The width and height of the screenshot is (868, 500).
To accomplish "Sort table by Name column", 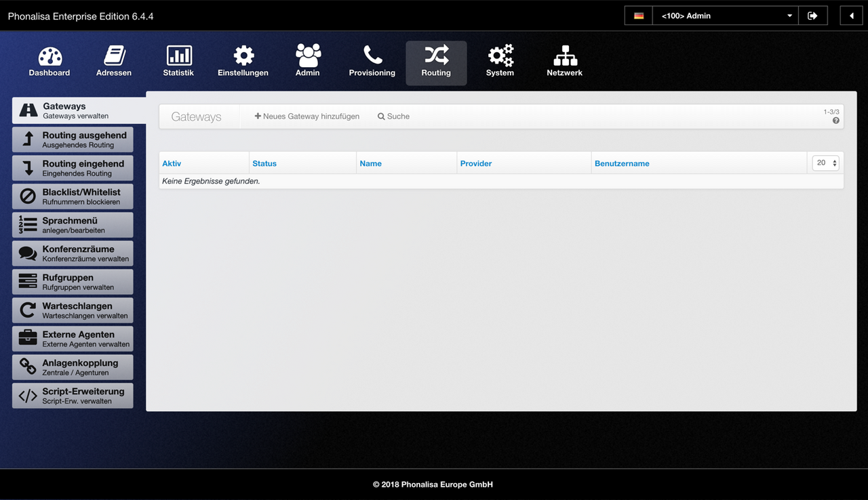I will click(x=371, y=163).
